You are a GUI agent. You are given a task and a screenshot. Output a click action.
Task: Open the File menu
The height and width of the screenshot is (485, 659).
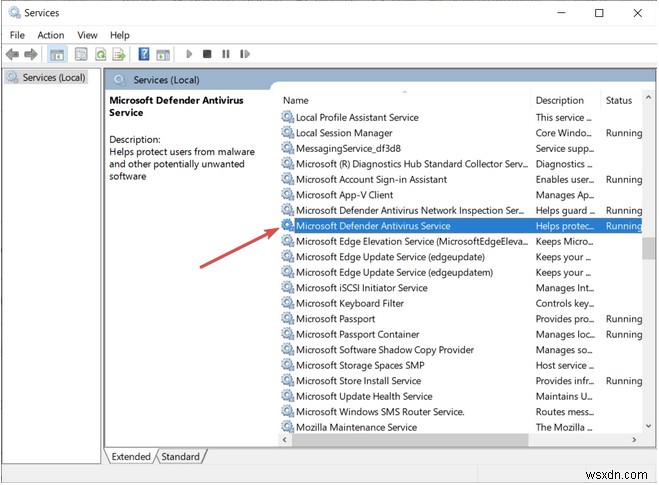17,35
